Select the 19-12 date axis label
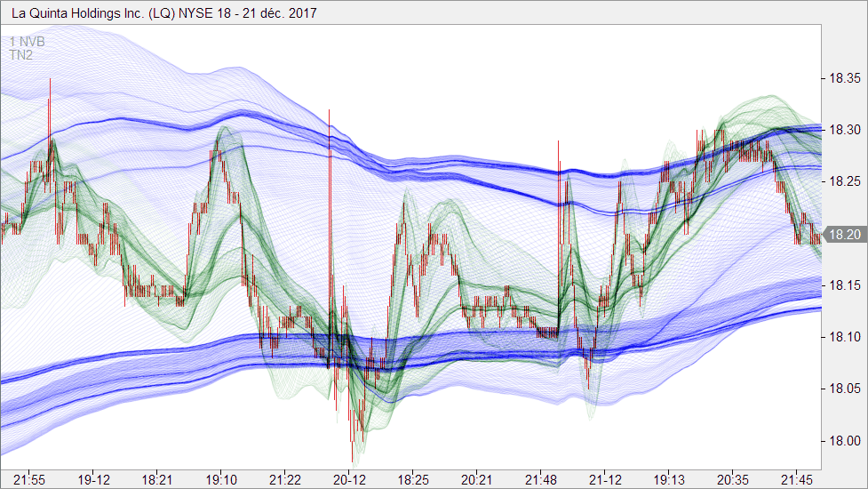The height and width of the screenshot is (489, 868). click(x=93, y=479)
